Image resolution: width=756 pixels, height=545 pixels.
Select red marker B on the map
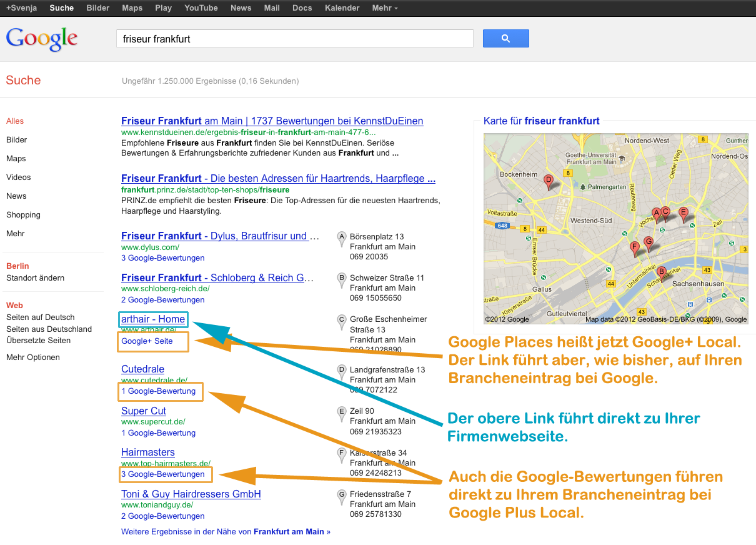662,274
